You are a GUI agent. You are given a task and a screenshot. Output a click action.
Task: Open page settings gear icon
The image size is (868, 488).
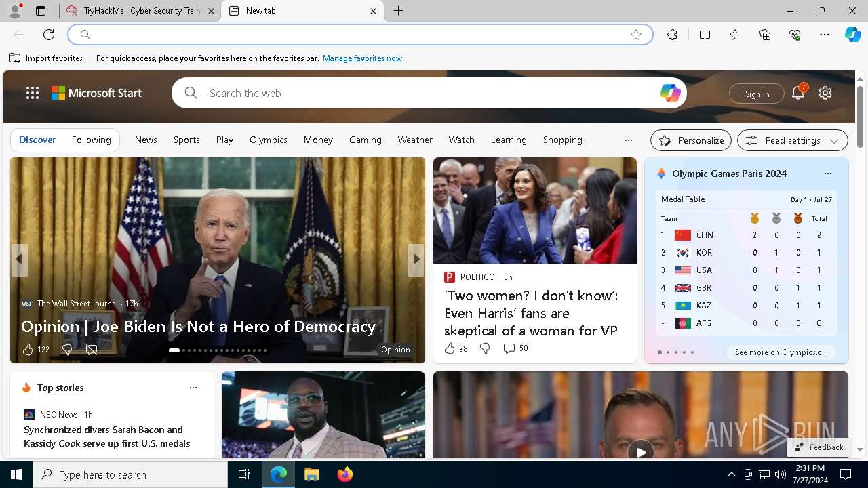click(825, 93)
